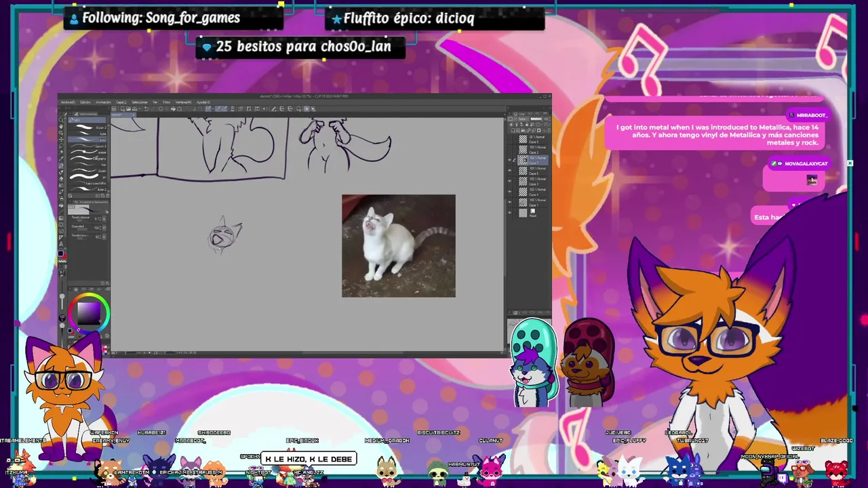Click the brush stroke preview thumbnail
868x488 pixels.
point(78,209)
